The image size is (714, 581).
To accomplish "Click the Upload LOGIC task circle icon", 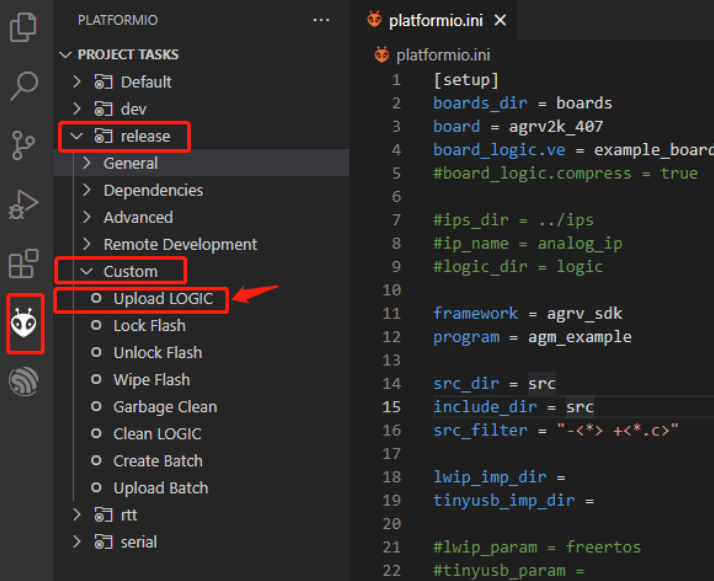I will [96, 298].
